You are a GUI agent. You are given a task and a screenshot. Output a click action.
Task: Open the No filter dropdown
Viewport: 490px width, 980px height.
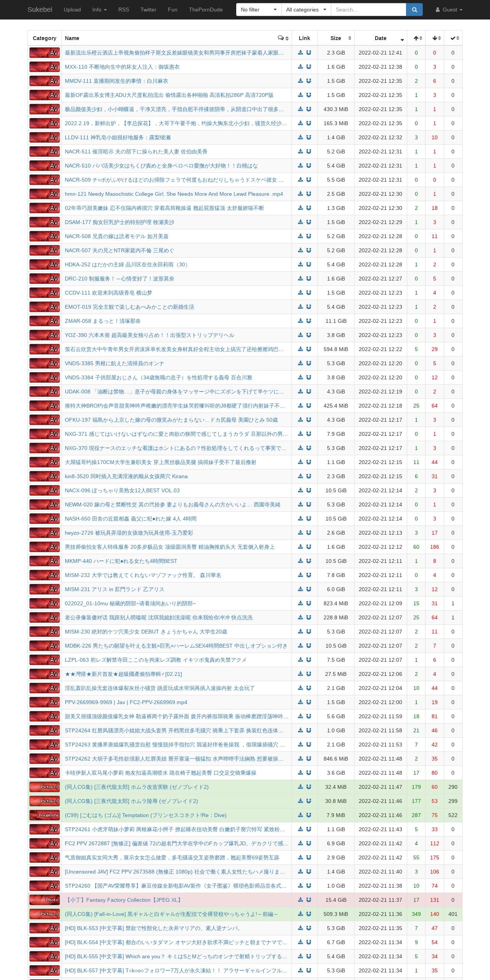(x=258, y=10)
